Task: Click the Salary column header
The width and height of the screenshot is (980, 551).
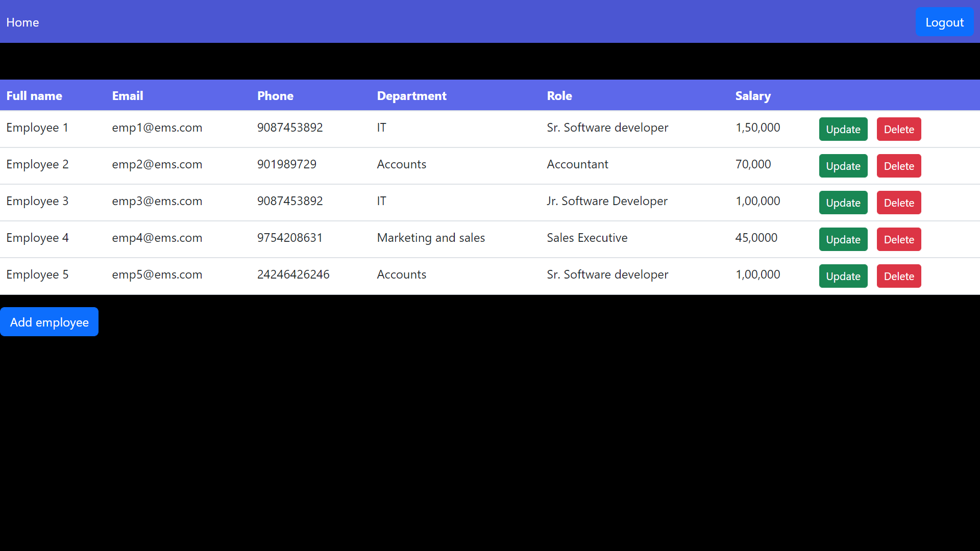Action: [x=753, y=95]
